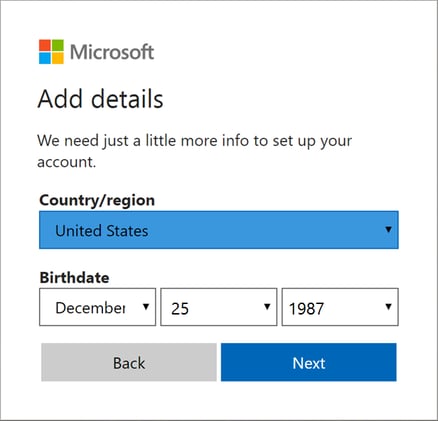
Task: Open the birth day dropdown showing 25
Action: pyautogui.click(x=219, y=307)
